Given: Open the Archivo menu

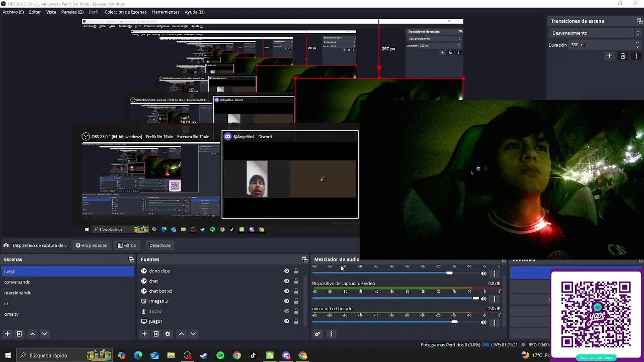Looking at the screenshot, I should [13, 12].
